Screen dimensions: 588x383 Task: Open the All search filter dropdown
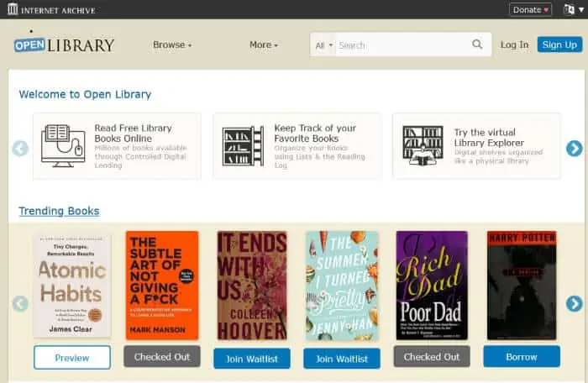(323, 45)
